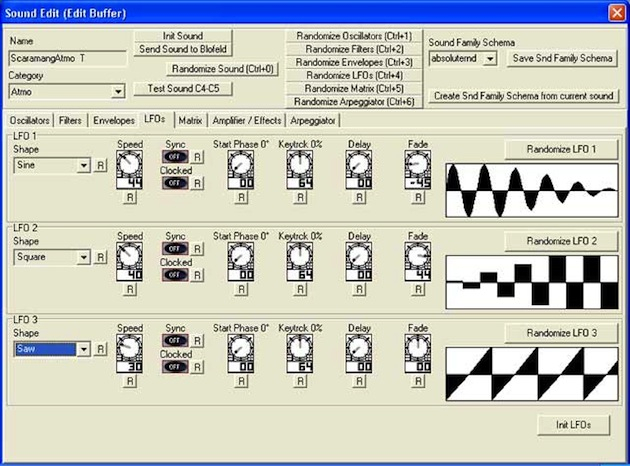
Task: Click the R button next to LFO 1 Sync toggle
Action: point(198,158)
